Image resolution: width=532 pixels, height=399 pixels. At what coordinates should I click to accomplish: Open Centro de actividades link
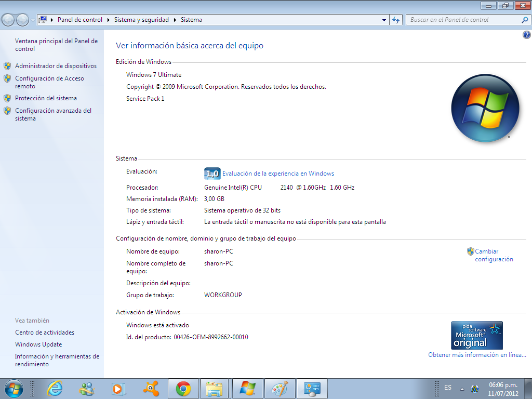45,332
